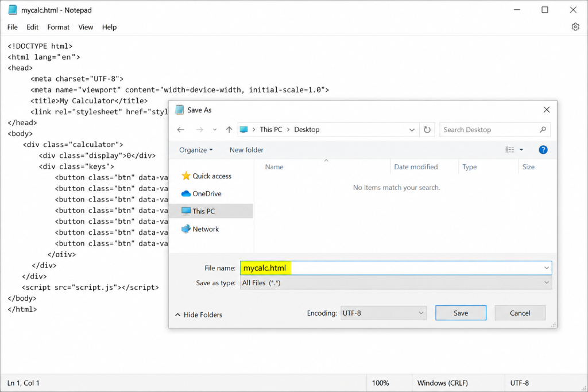Open the Encoding dropdown

(383, 313)
